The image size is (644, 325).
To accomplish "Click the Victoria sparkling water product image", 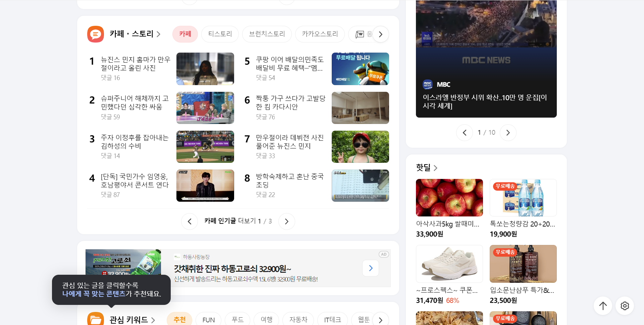I will coord(523,198).
